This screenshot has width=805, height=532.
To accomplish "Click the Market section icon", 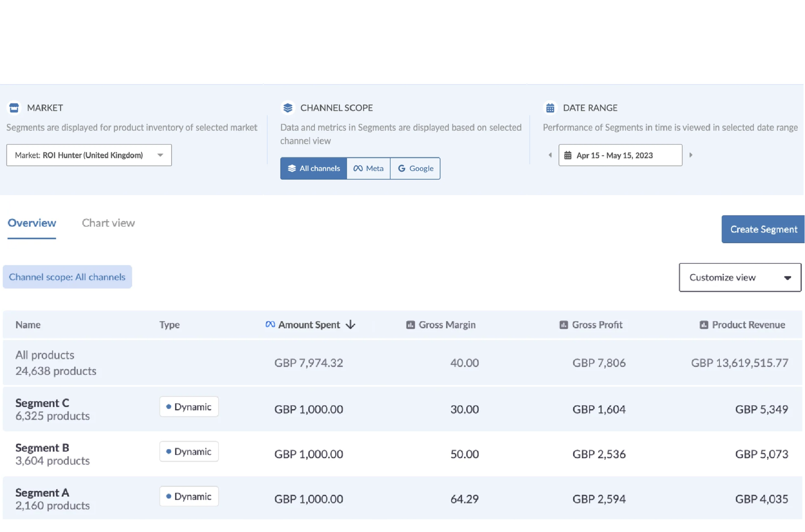I will [x=14, y=108].
